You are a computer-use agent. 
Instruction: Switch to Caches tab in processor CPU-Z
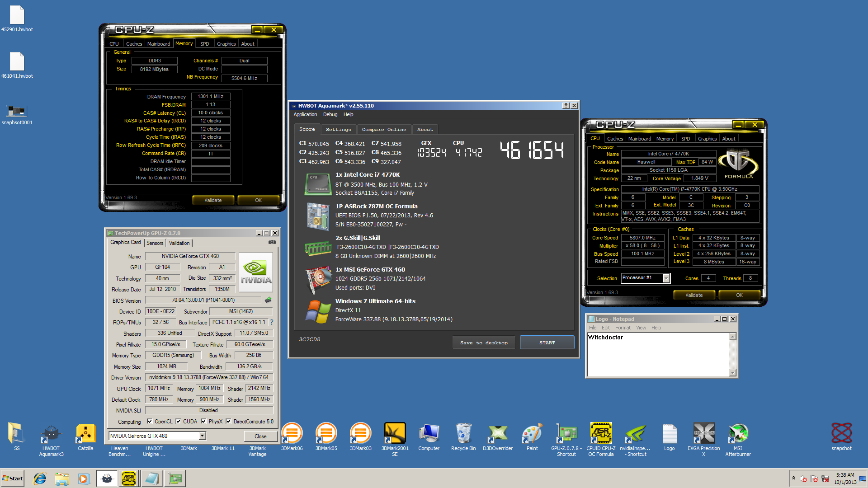615,139
